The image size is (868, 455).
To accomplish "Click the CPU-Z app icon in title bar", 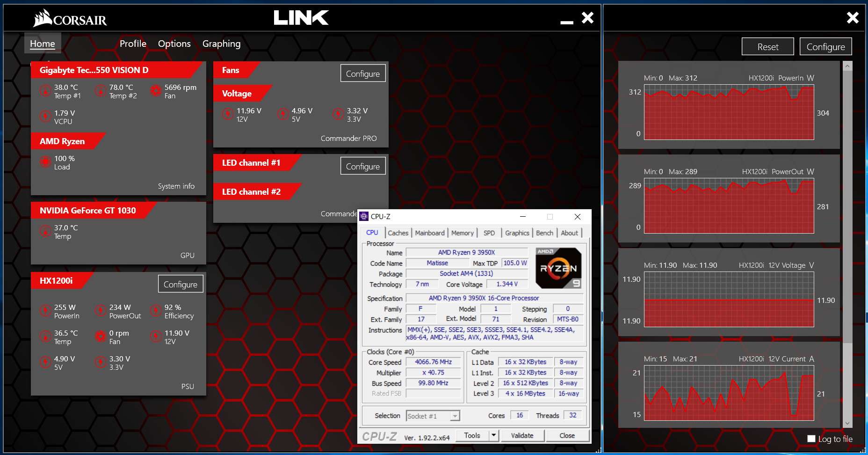I will (x=364, y=216).
